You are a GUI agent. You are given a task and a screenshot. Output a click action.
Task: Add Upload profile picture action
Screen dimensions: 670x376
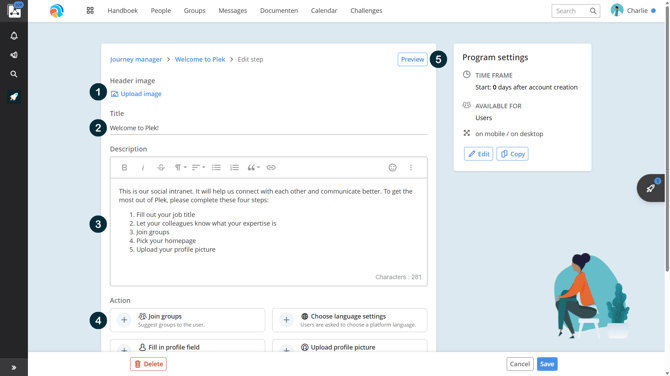[350, 347]
